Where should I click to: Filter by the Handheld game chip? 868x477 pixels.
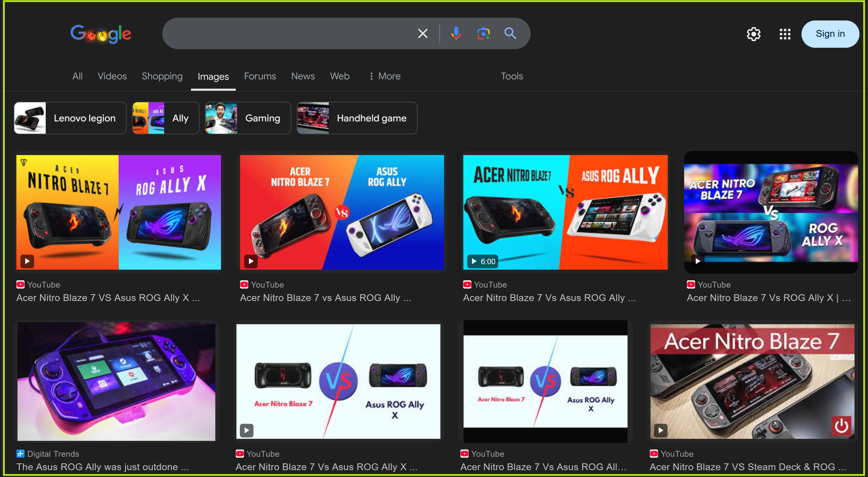(x=357, y=118)
